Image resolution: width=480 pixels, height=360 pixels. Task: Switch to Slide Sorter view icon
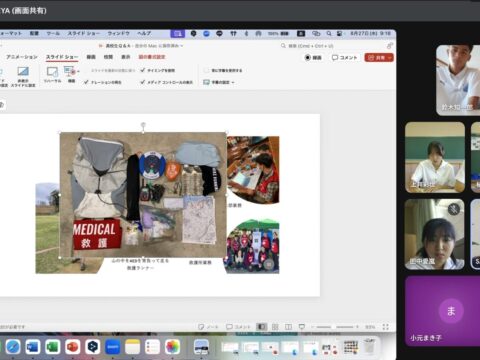click(x=275, y=327)
